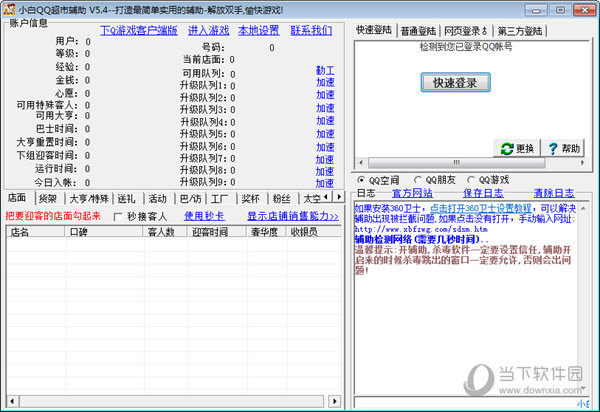Click the 快速登录 button
The width and height of the screenshot is (600, 412).
455,83
